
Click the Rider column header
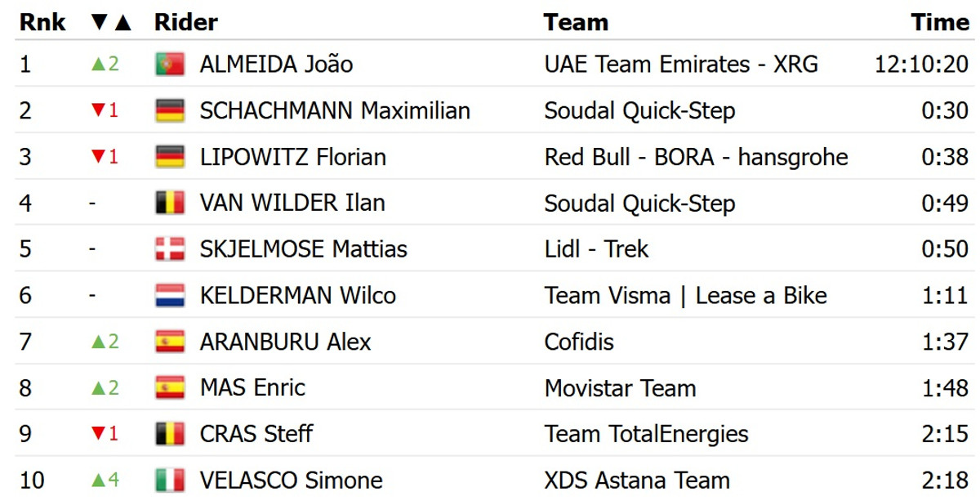coord(186,22)
